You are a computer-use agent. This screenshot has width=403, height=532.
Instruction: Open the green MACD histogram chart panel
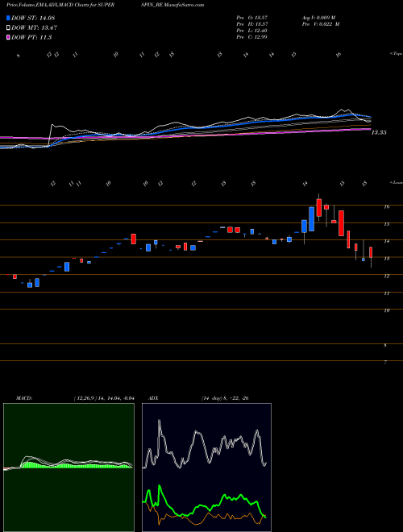coord(69,468)
